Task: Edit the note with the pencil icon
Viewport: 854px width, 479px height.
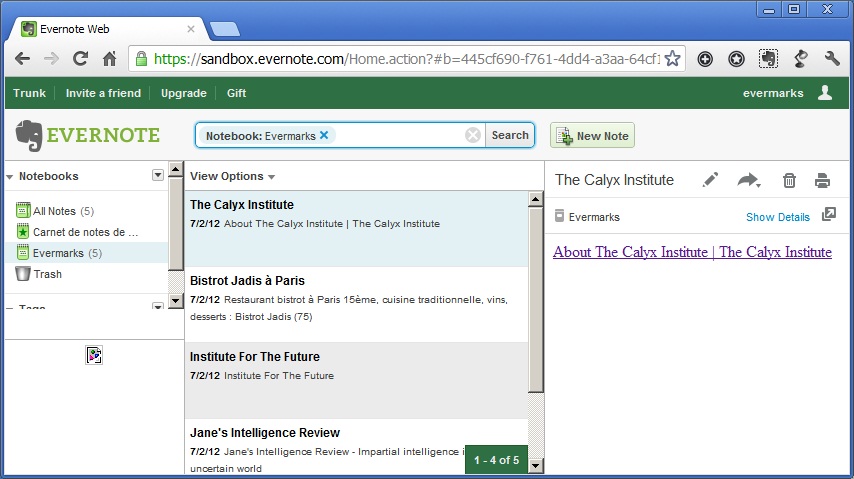Action: click(x=710, y=180)
